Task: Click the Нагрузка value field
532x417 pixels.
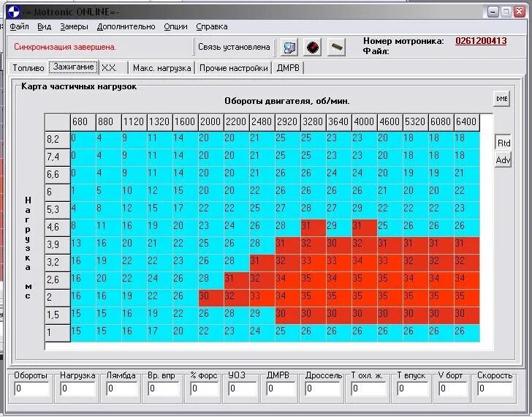Action: pos(77,388)
